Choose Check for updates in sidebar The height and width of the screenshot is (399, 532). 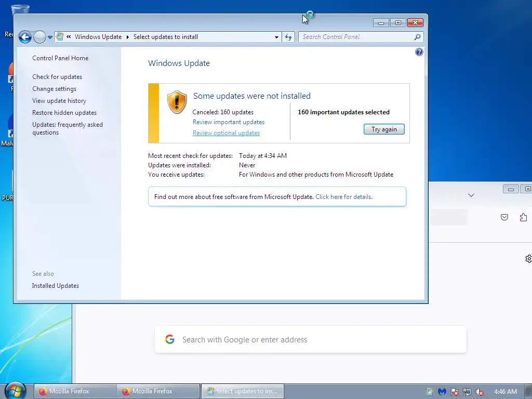57,77
